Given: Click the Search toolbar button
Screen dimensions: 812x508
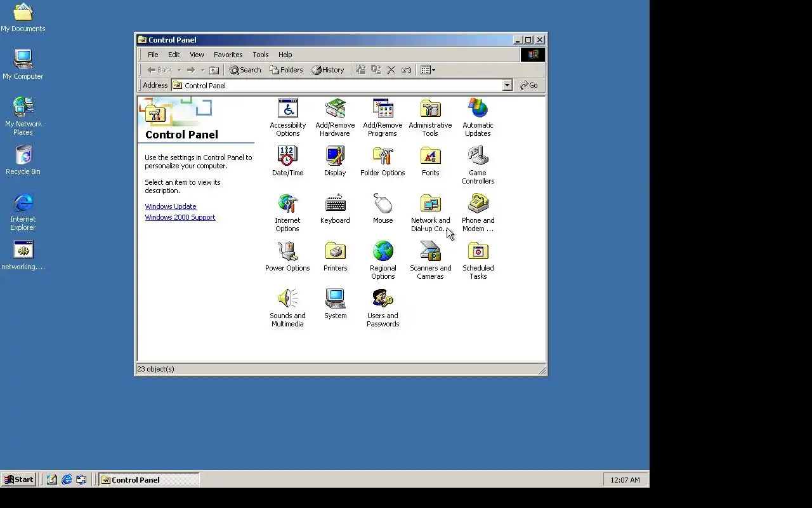Looking at the screenshot, I should (245, 70).
